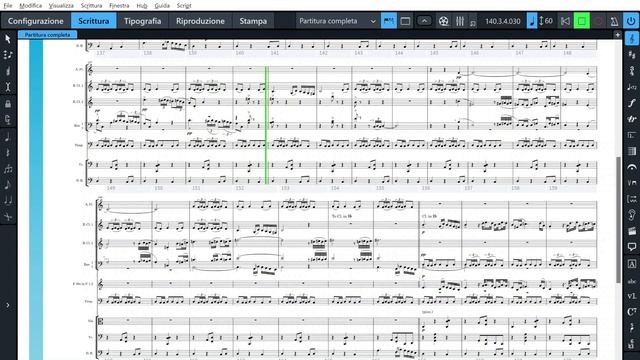Screen dimensions: 640x360
Task: Select the grace notes tool
Action: (8, 185)
